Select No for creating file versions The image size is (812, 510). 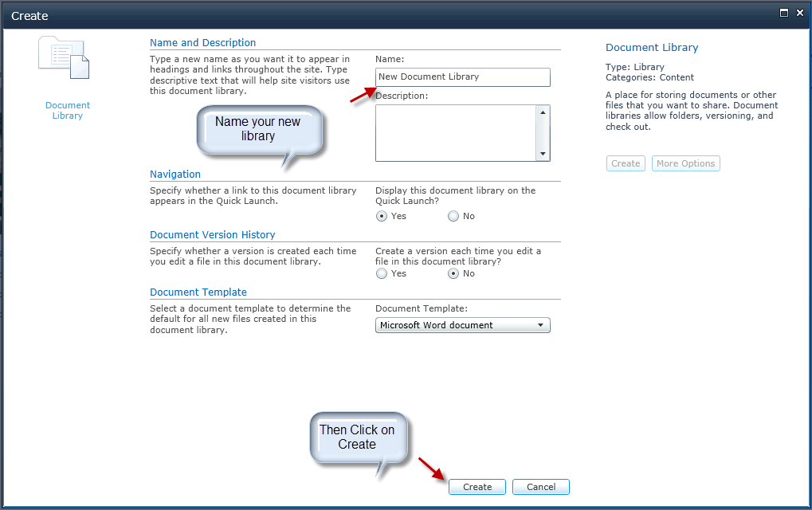(x=453, y=273)
